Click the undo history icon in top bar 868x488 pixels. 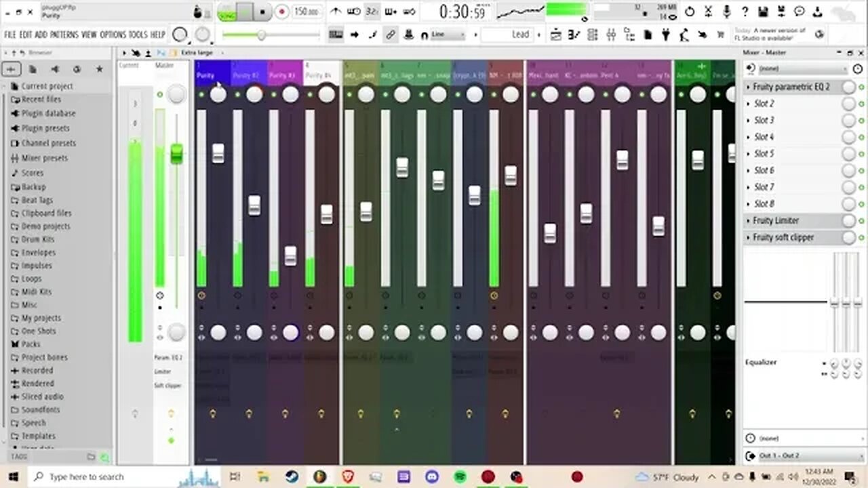[690, 12]
